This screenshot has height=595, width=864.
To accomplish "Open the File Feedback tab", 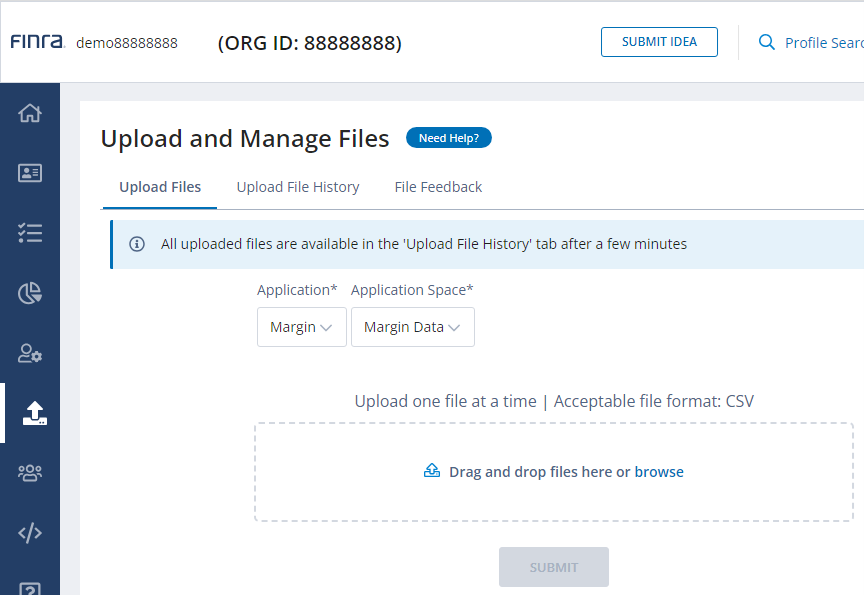I will point(438,187).
